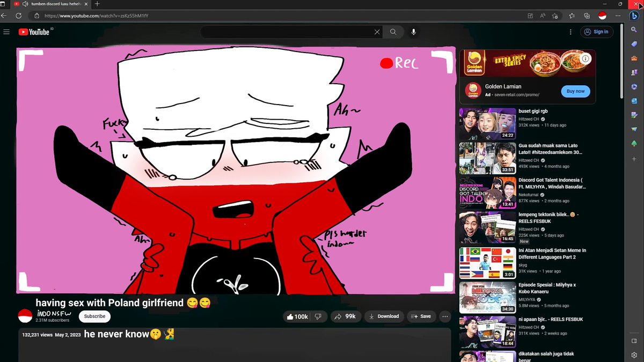
Task: Clear the YouTube search box with X
Action: (x=377, y=32)
